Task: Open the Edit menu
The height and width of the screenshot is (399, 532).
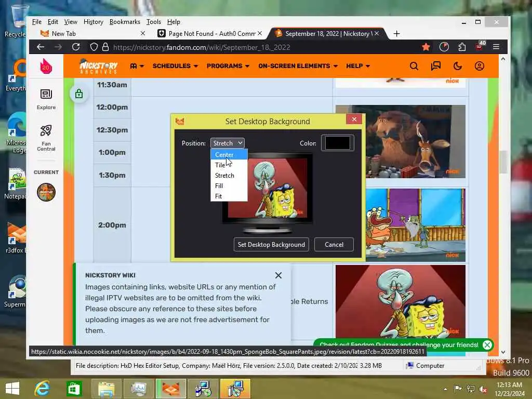Action: coord(52,22)
